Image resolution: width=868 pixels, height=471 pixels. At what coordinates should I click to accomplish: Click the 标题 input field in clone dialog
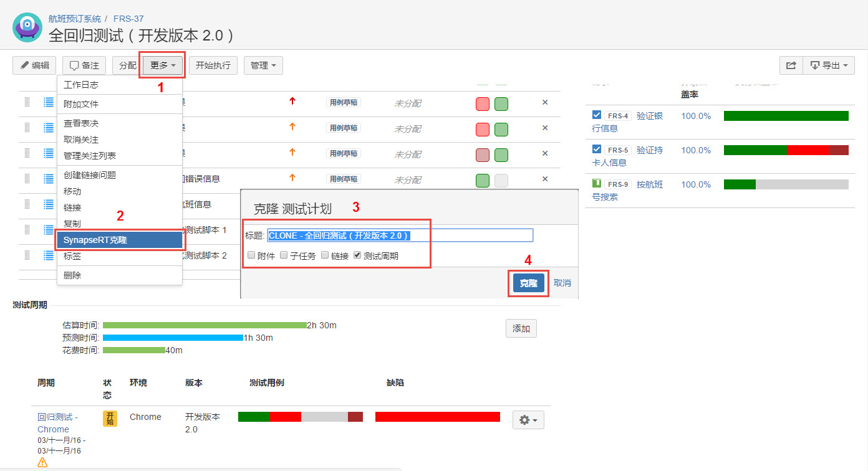[400, 235]
